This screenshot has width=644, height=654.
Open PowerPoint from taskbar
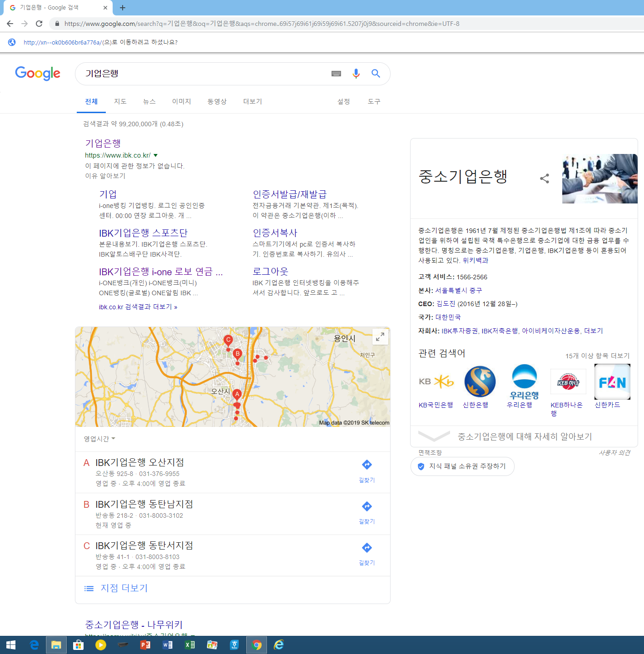pos(145,645)
